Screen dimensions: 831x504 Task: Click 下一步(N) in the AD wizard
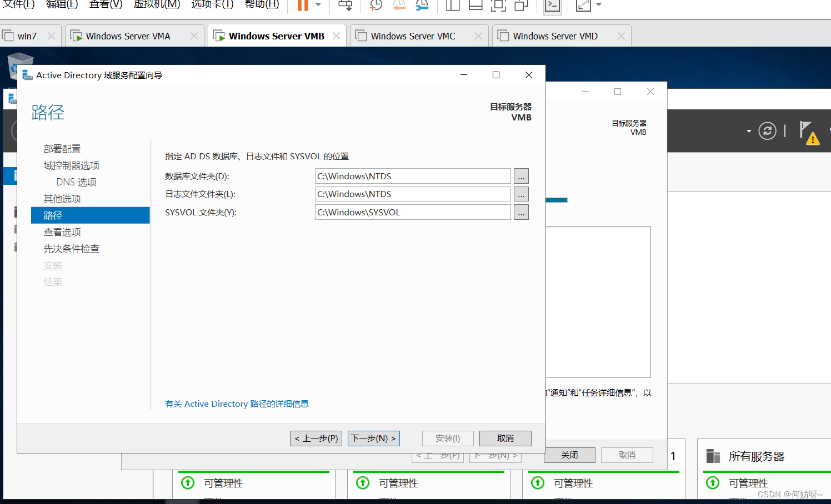374,439
